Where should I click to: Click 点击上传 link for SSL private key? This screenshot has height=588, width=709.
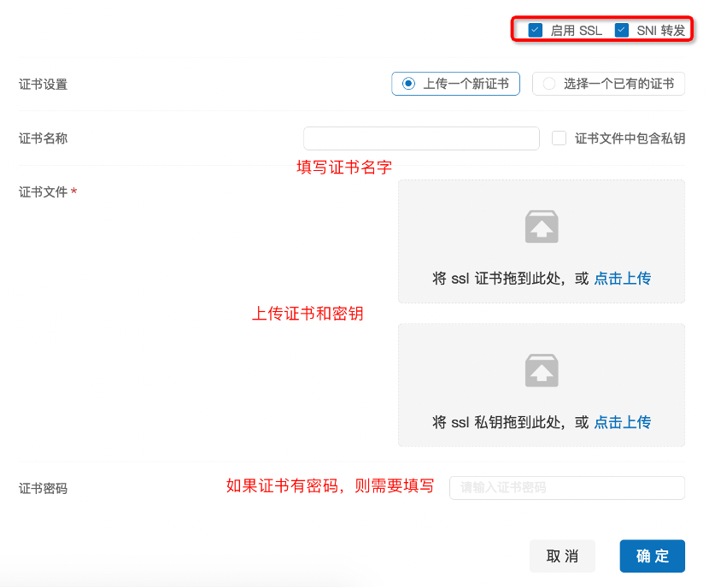pos(623,422)
